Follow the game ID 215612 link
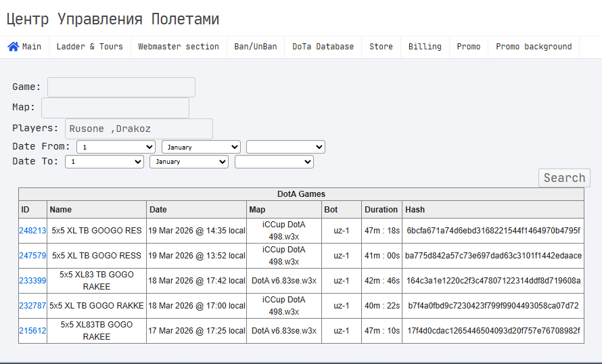602x364 pixels. click(32, 331)
